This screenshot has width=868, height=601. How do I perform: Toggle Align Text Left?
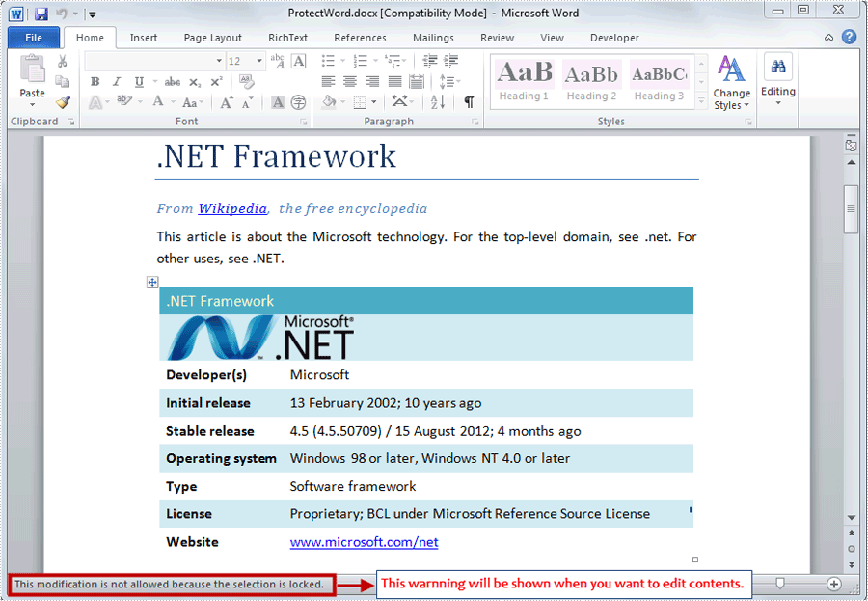[328, 81]
